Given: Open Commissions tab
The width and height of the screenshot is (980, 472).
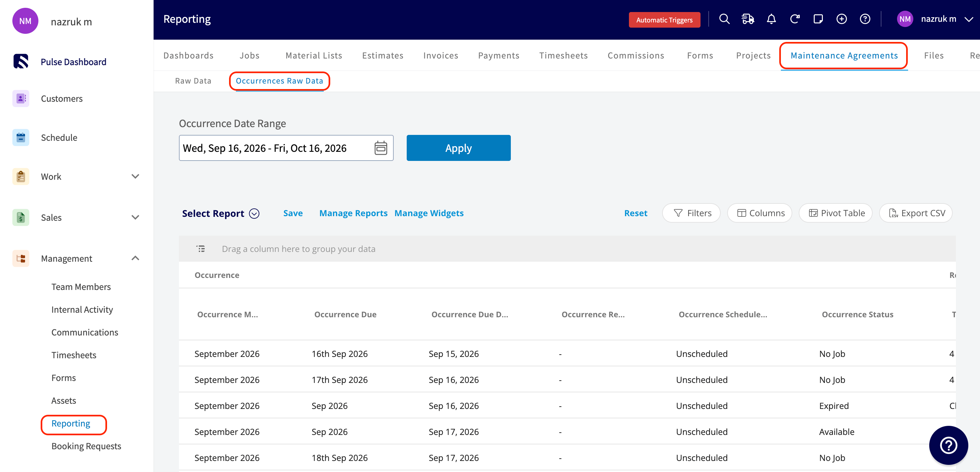Looking at the screenshot, I should tap(636, 56).
